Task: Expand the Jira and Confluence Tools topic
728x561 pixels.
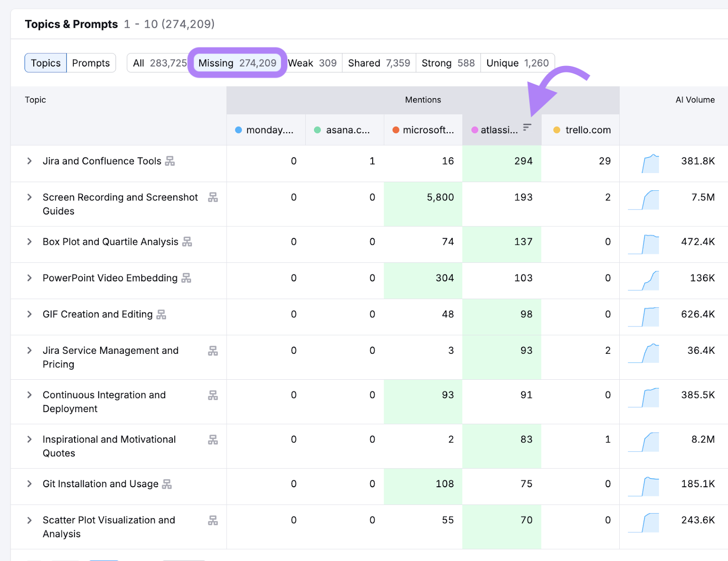Action: point(29,161)
